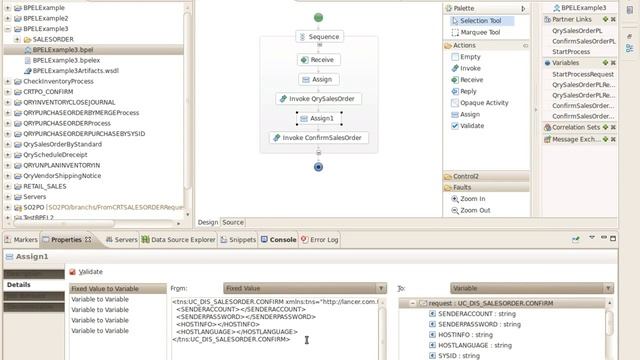Open the Snippets tab
Viewport: 640px width, 360px height.
(x=238, y=240)
